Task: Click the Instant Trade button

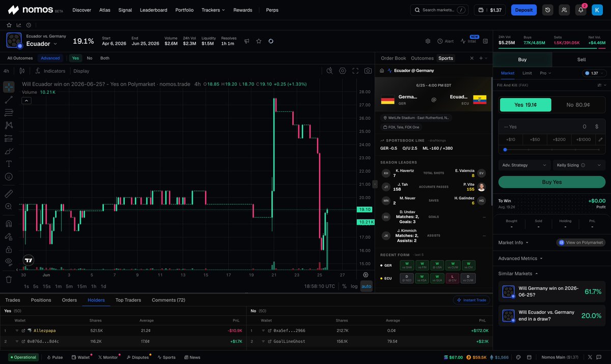Action: click(x=471, y=300)
